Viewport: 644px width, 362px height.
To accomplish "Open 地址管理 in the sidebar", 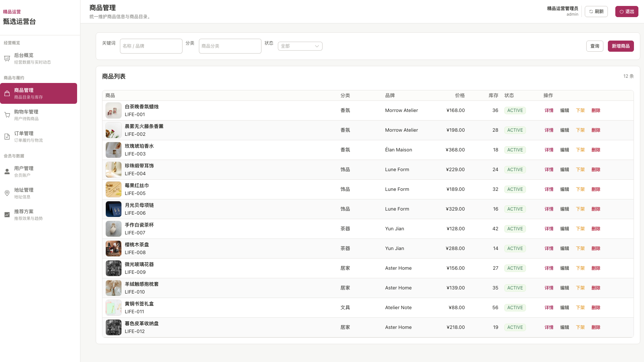I will pyautogui.click(x=39, y=193).
